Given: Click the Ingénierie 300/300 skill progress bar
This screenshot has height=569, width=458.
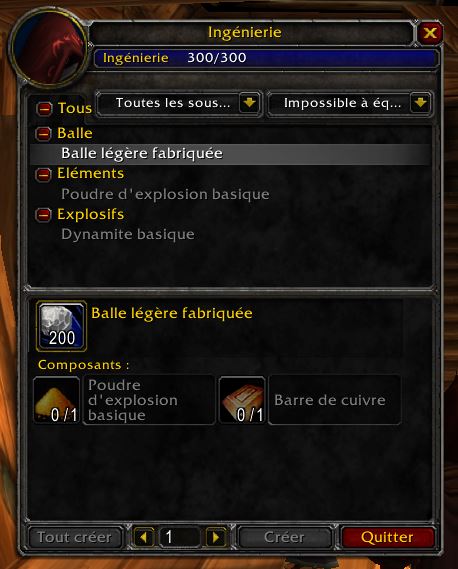Looking at the screenshot, I should pyautogui.click(x=266, y=58).
